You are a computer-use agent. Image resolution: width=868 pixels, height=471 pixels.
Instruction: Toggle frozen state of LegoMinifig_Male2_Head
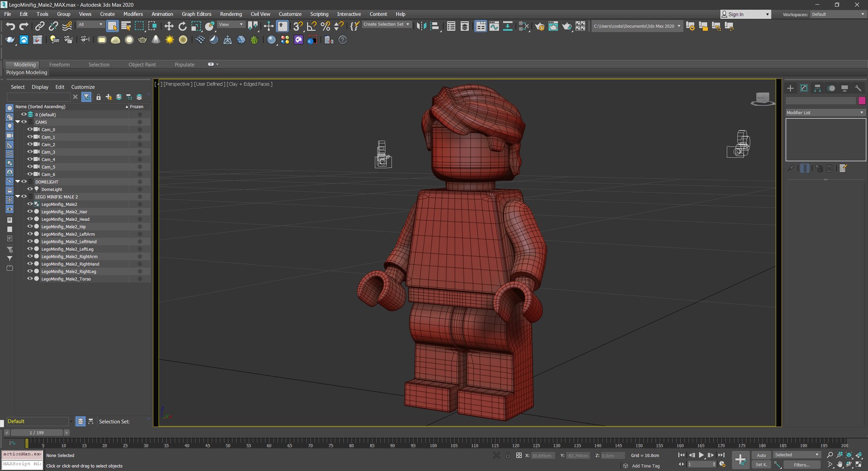(140, 219)
